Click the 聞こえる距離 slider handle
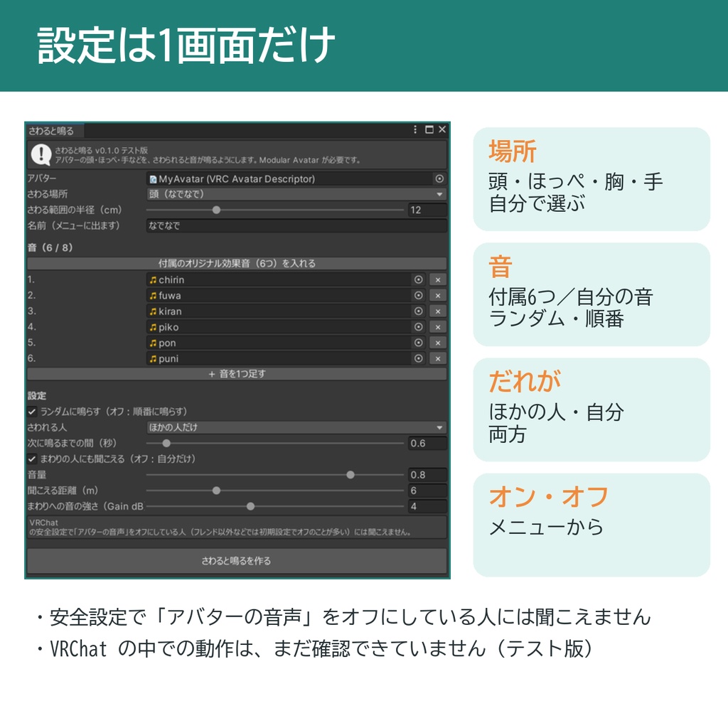The width and height of the screenshot is (728, 728). [x=216, y=491]
